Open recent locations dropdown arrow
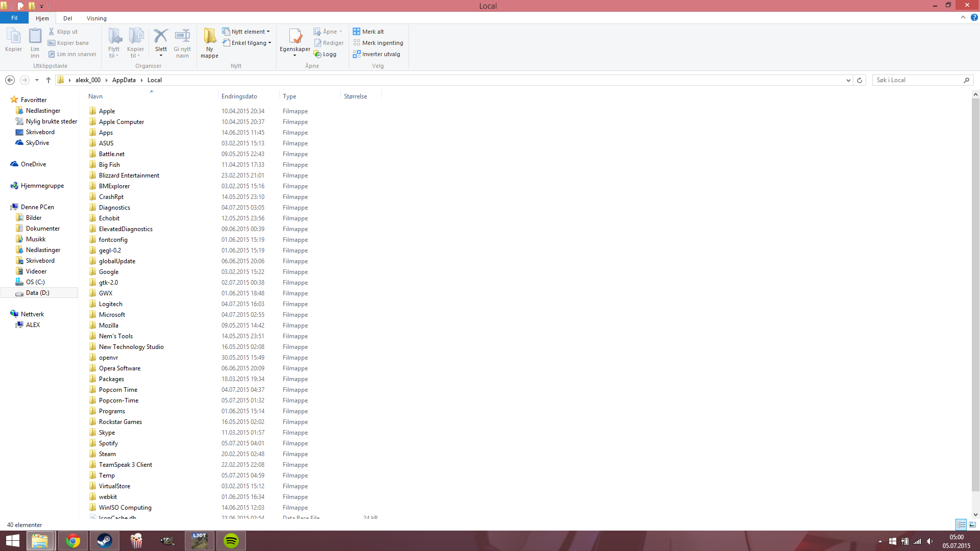Screen dimensions: 980x551 (37, 80)
